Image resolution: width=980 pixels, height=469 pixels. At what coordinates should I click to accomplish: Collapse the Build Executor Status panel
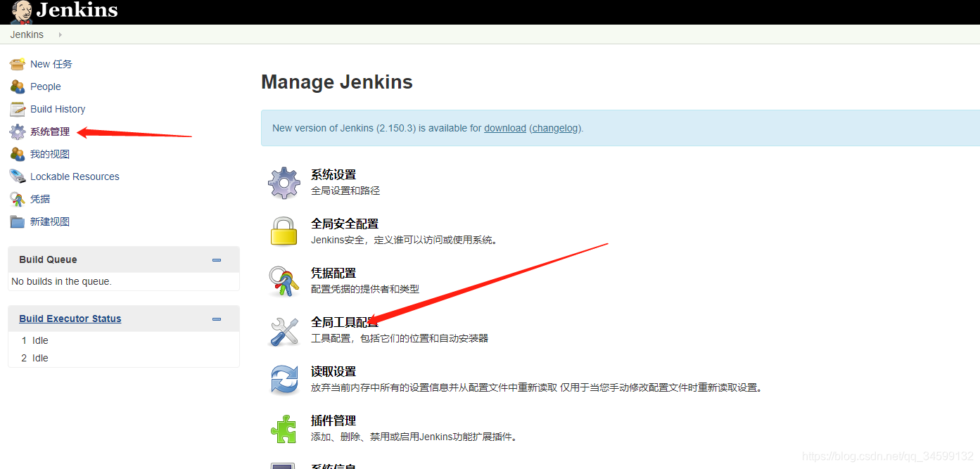tap(216, 319)
